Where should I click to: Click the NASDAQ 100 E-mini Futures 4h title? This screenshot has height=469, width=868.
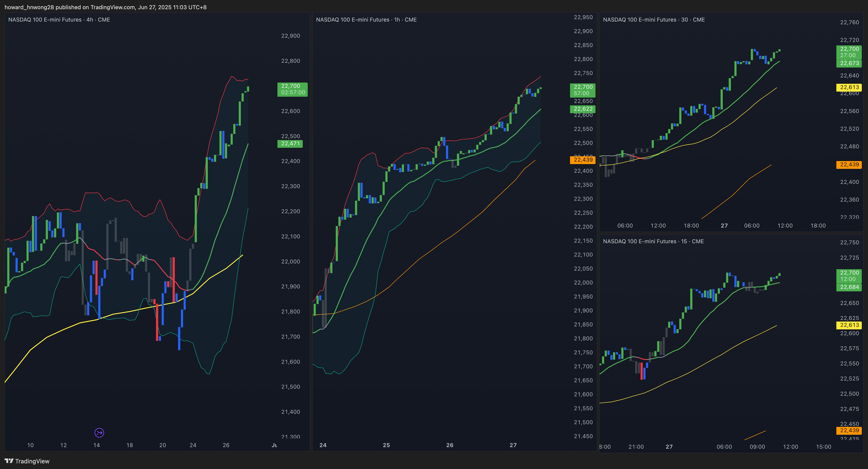coord(59,19)
